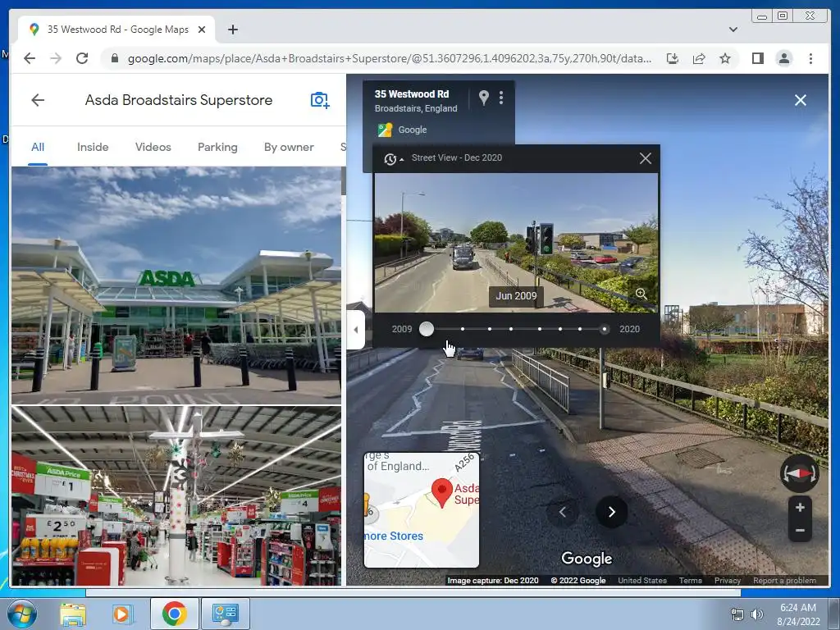Open Chrome three-dot menu
The width and height of the screenshot is (840, 630).
pos(810,58)
